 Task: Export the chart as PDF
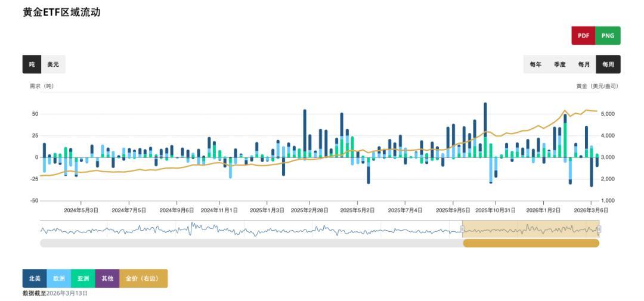click(583, 36)
